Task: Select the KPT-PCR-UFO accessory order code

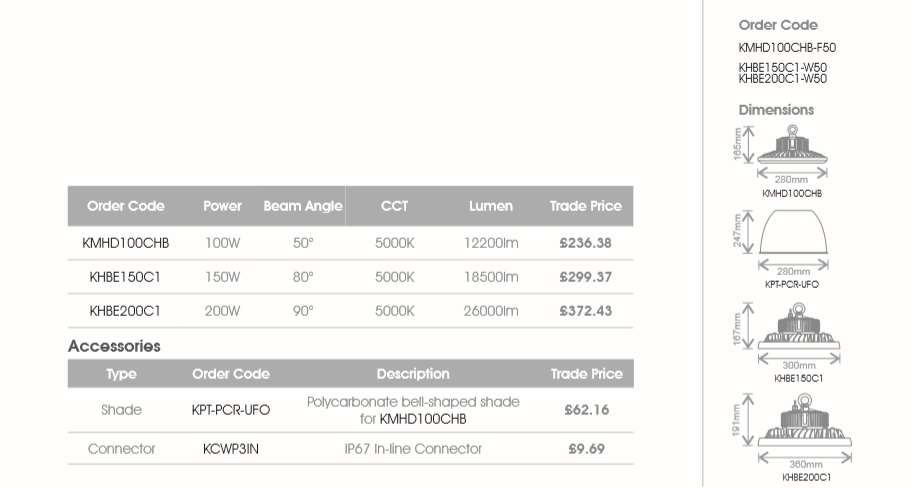Action: coord(230,410)
